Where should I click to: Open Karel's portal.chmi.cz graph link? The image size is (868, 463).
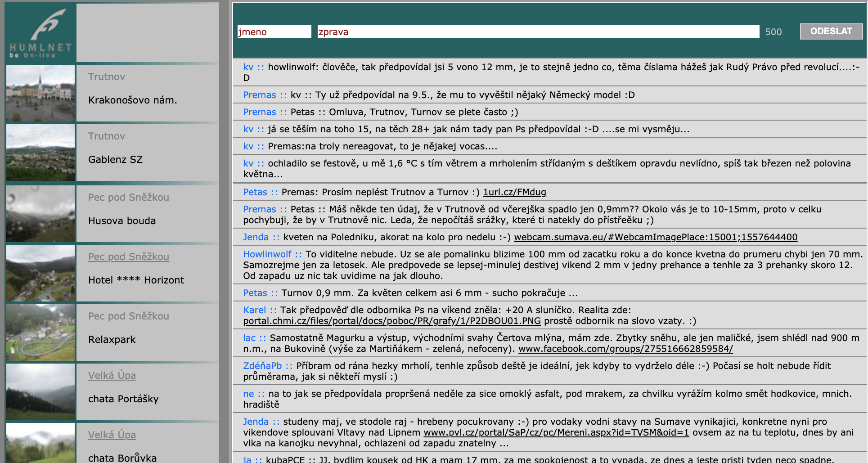(391, 321)
